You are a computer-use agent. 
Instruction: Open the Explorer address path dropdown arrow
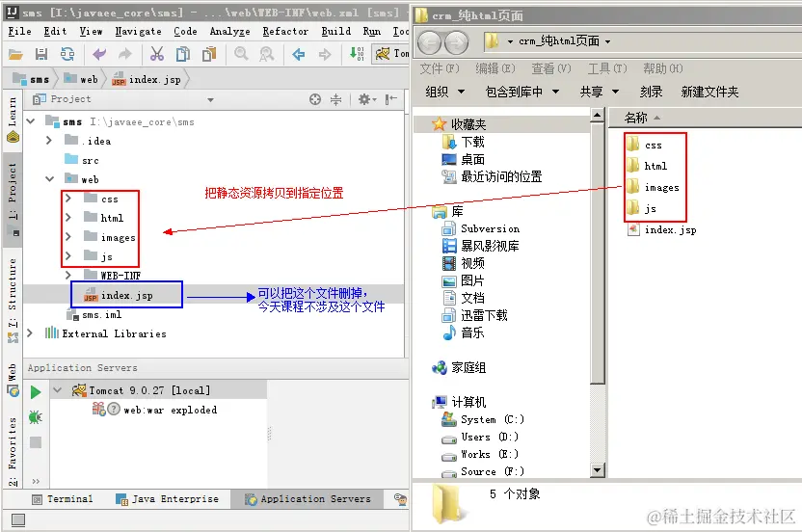click(607, 41)
